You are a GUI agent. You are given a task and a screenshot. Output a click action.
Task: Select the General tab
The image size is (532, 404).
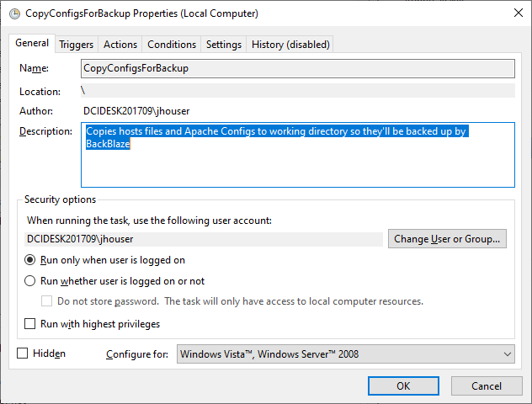pyautogui.click(x=32, y=43)
